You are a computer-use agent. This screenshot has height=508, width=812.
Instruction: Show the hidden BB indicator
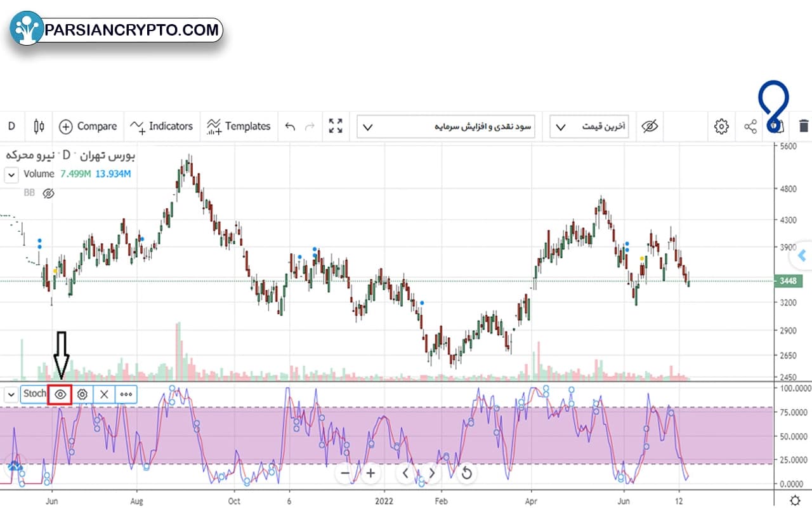coord(48,193)
